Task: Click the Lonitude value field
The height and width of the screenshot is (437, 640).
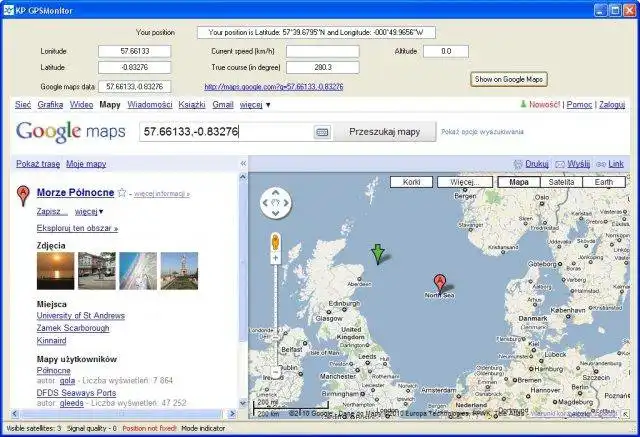Action: click(x=135, y=51)
